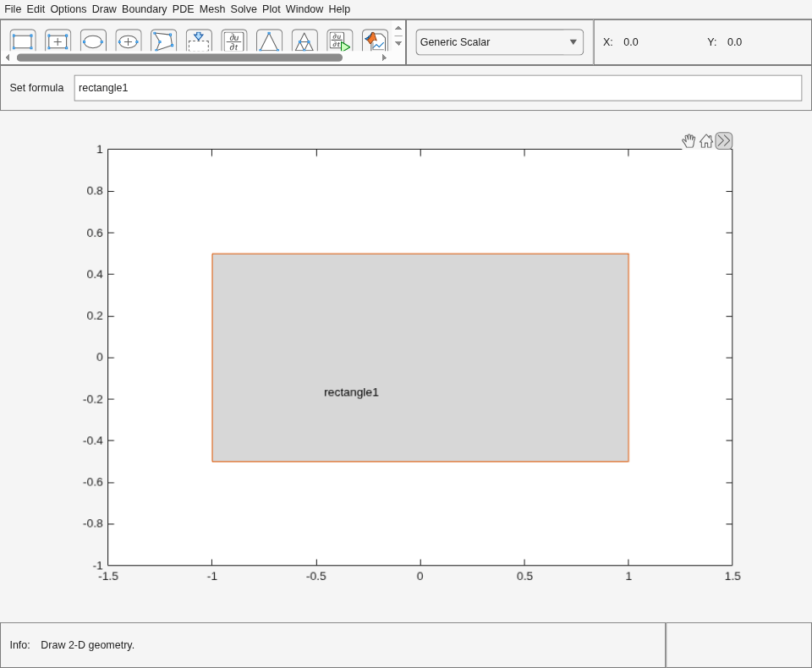Click the Y coordinate value 0.0

pyautogui.click(x=734, y=42)
